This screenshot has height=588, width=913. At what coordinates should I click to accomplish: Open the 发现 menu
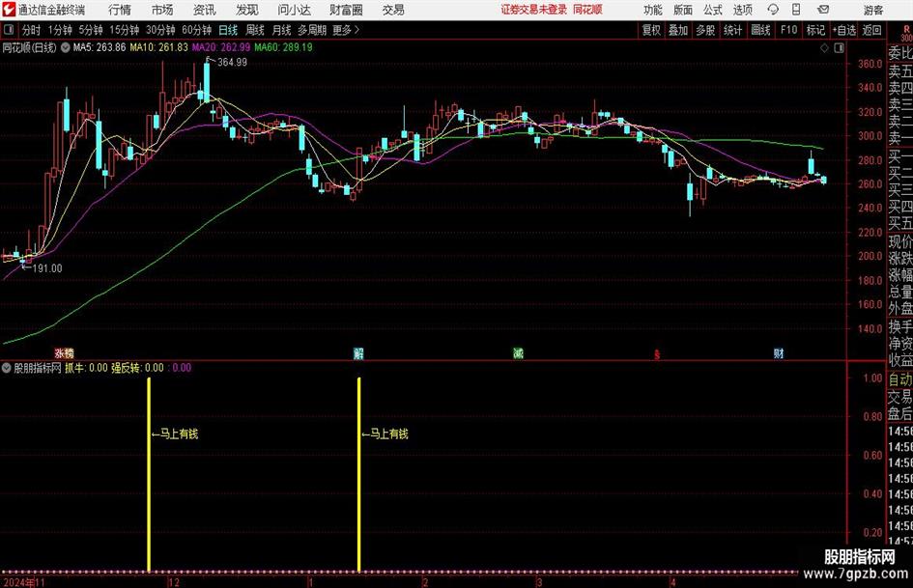(x=247, y=10)
